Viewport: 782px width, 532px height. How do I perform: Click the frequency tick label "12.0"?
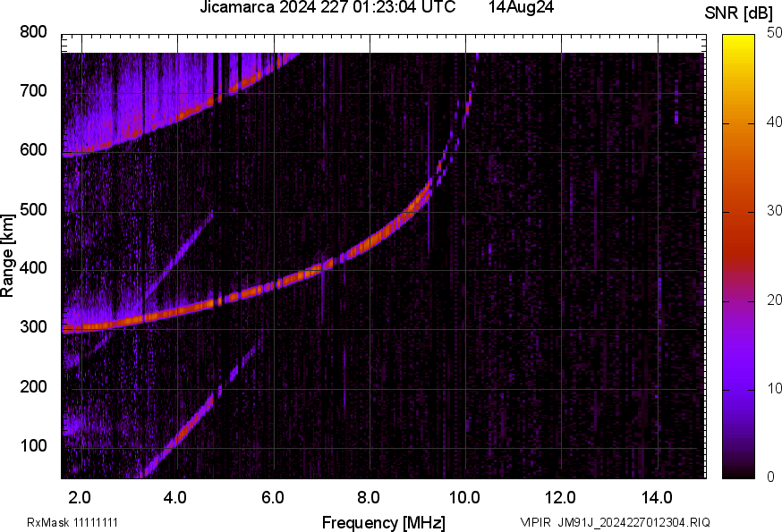pyautogui.click(x=561, y=498)
